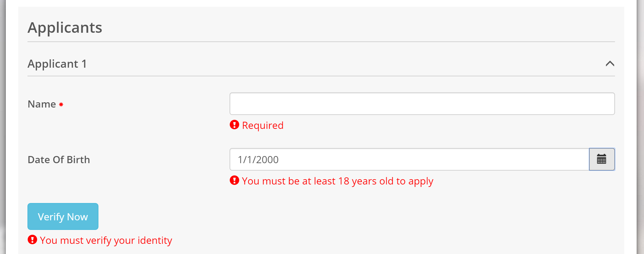
Task: Open the date picker calendar icon
Action: click(x=602, y=159)
